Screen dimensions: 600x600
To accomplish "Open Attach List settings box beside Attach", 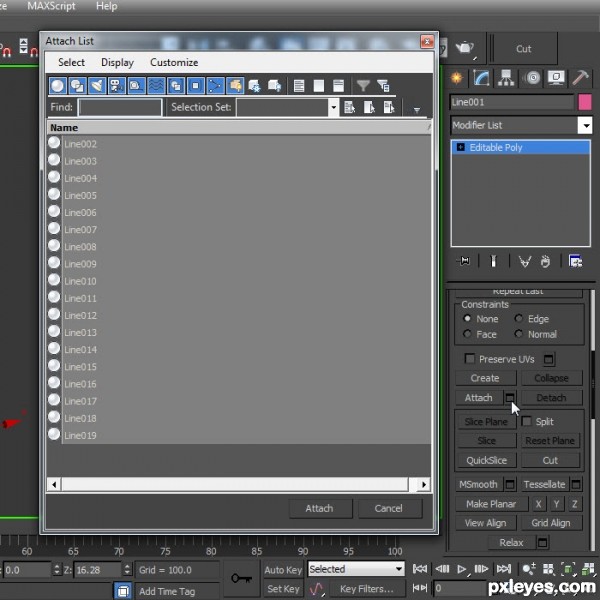I will (510, 398).
